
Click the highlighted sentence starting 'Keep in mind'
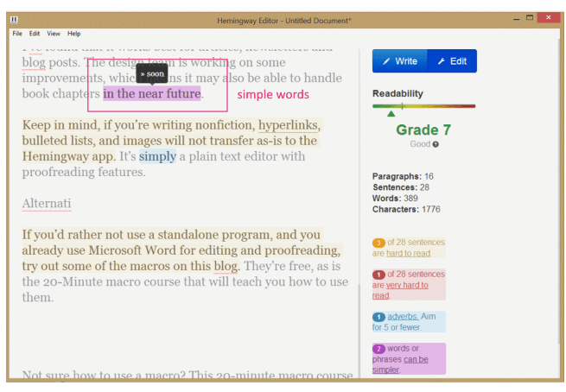click(171, 141)
